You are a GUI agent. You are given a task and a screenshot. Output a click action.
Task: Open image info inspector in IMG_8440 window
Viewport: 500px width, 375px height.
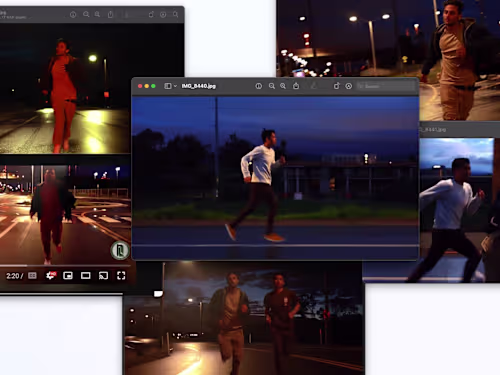(x=258, y=86)
